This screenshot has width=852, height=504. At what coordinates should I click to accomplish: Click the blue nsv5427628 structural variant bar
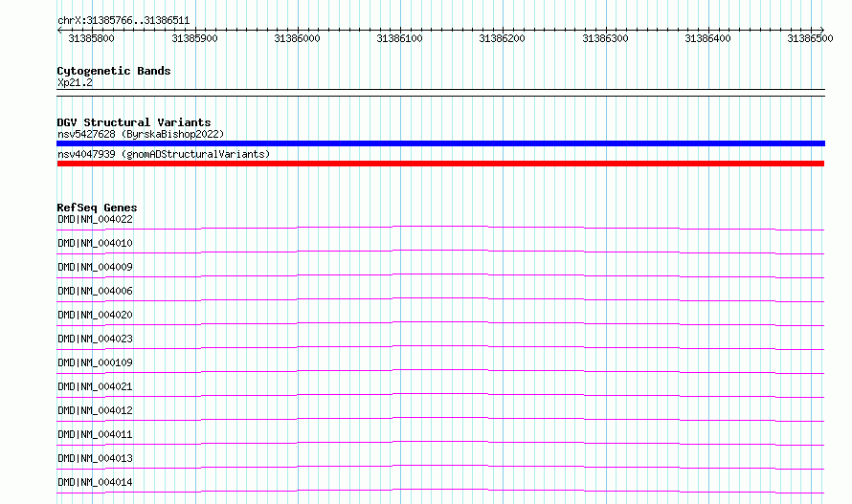click(440, 143)
